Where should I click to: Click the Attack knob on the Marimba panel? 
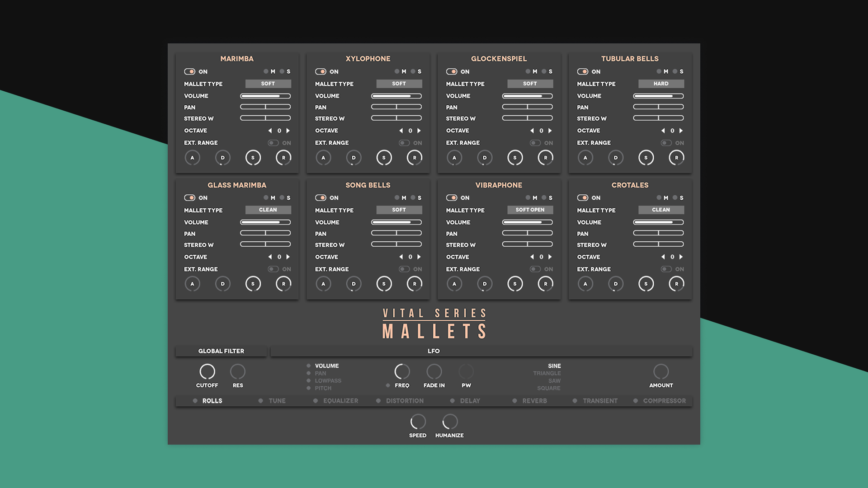pyautogui.click(x=193, y=157)
